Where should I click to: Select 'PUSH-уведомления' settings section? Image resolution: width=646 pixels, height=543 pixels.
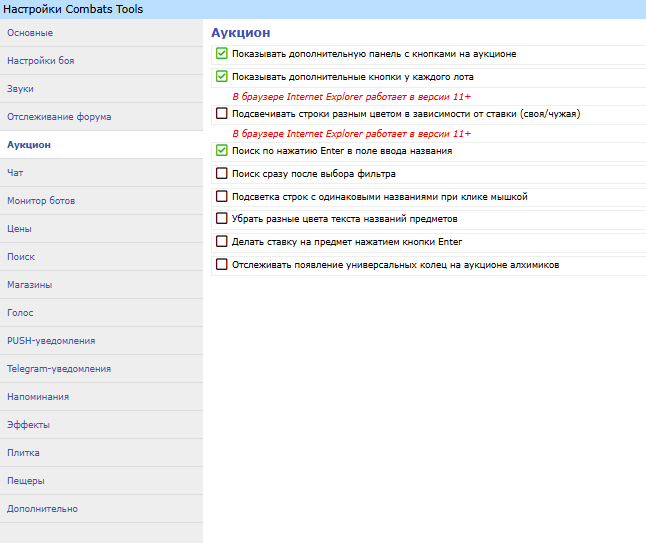(51, 341)
